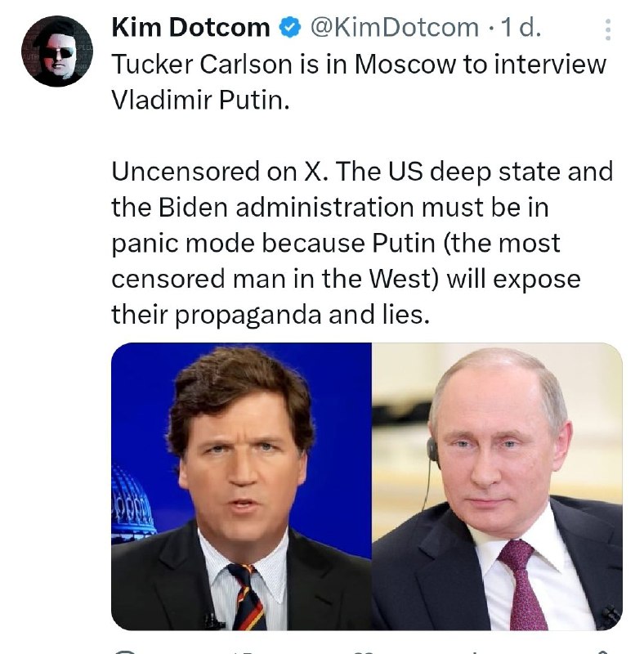Open the left photo of the man with the striped tie
Viewport: 644px width, 654px height.
click(241, 486)
